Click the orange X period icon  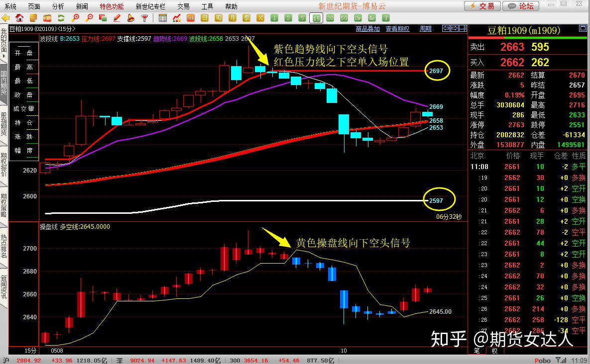260,18
